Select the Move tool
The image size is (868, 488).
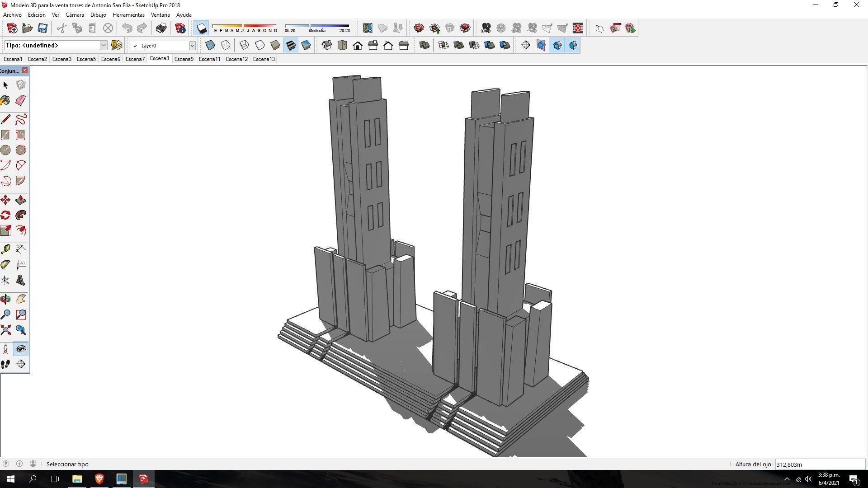tap(5, 200)
